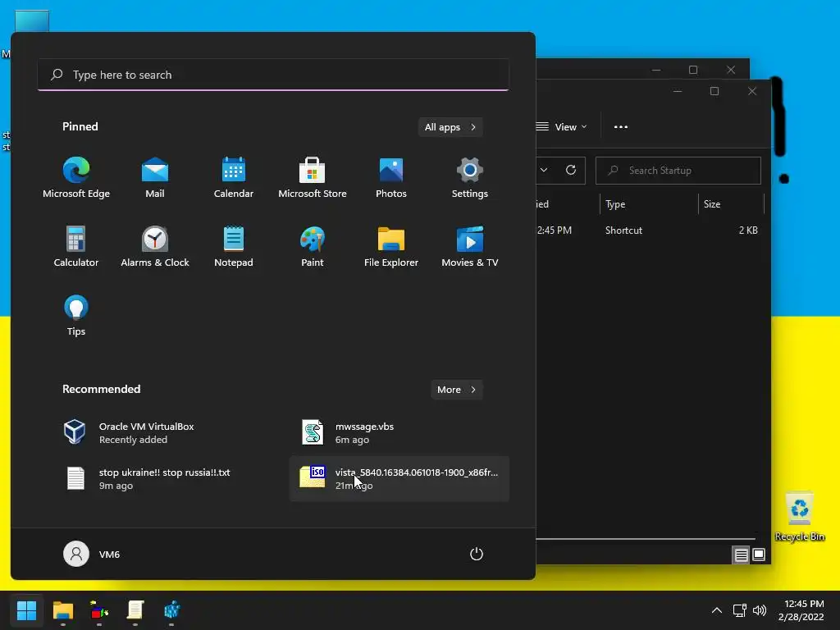Click the Windows Start button on taskbar
This screenshot has height=630, width=840.
coord(26,610)
